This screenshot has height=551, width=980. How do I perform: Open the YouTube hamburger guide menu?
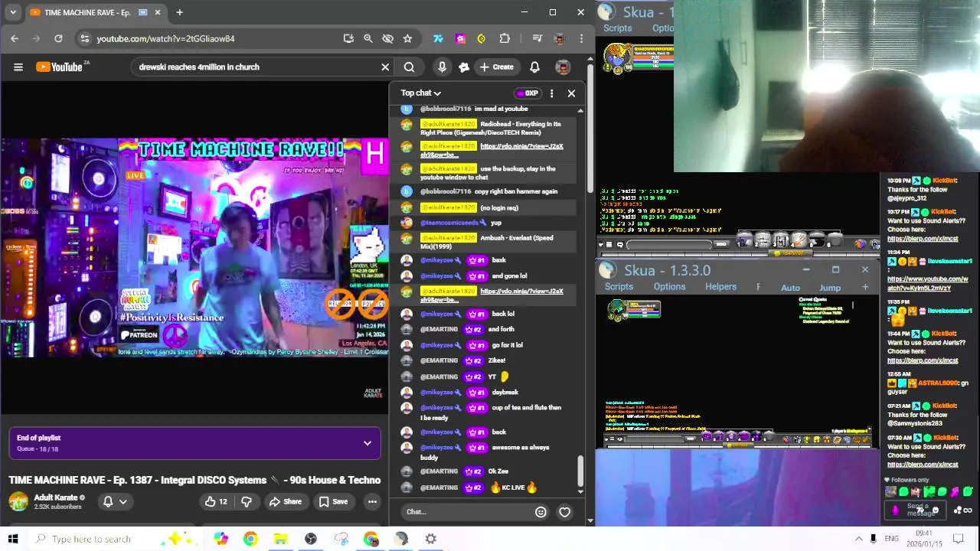point(18,67)
